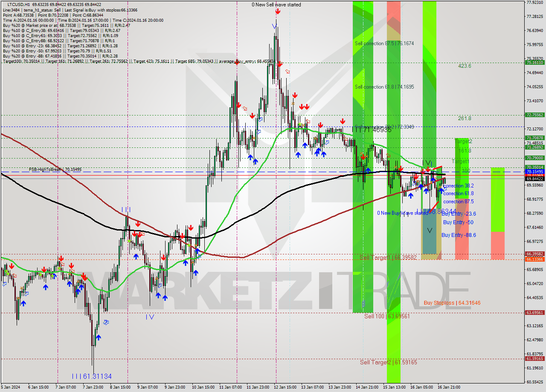This screenshot has width=546, height=392.
Task: Click the red 63.69561 axis price tag
Action: [535, 312]
